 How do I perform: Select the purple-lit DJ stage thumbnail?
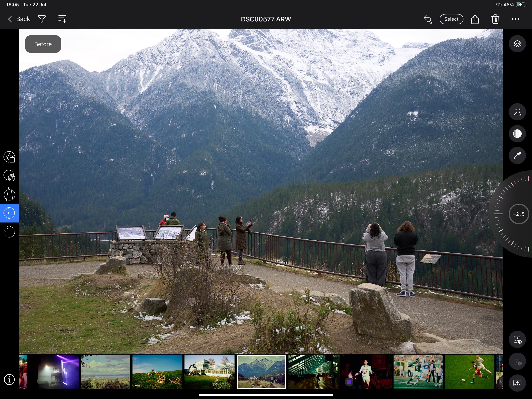(x=54, y=372)
